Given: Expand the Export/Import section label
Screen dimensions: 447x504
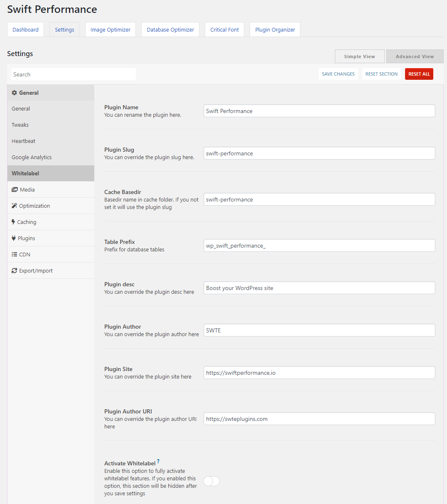Looking at the screenshot, I should (36, 270).
